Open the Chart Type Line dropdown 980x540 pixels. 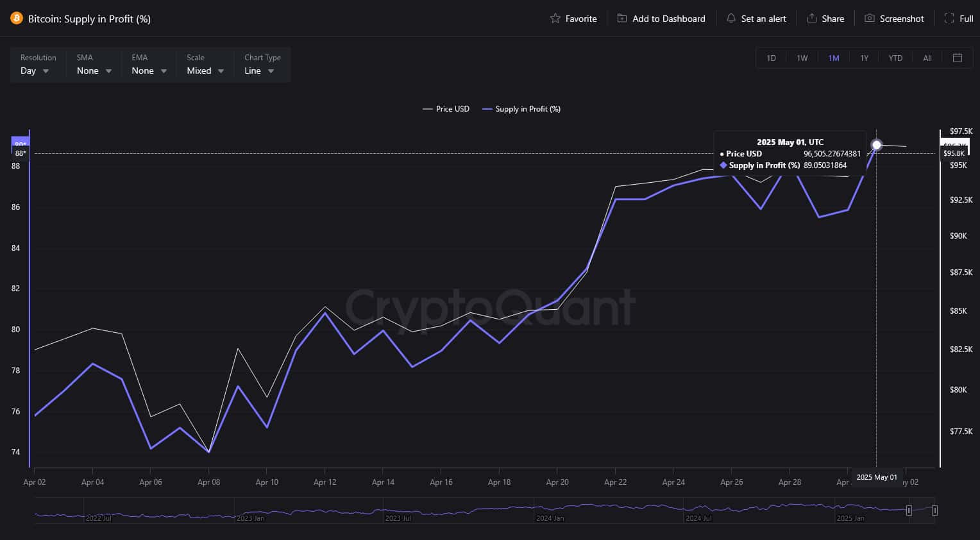point(259,71)
